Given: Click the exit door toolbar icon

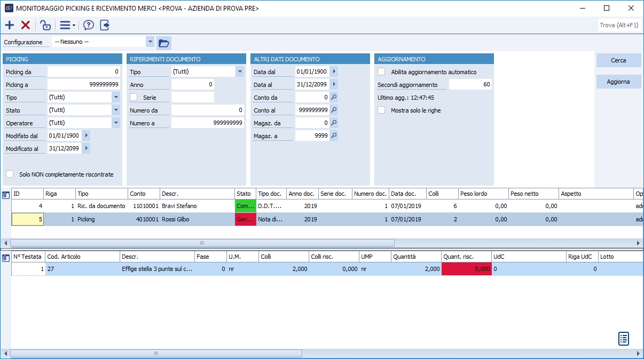Looking at the screenshot, I should coord(105,25).
